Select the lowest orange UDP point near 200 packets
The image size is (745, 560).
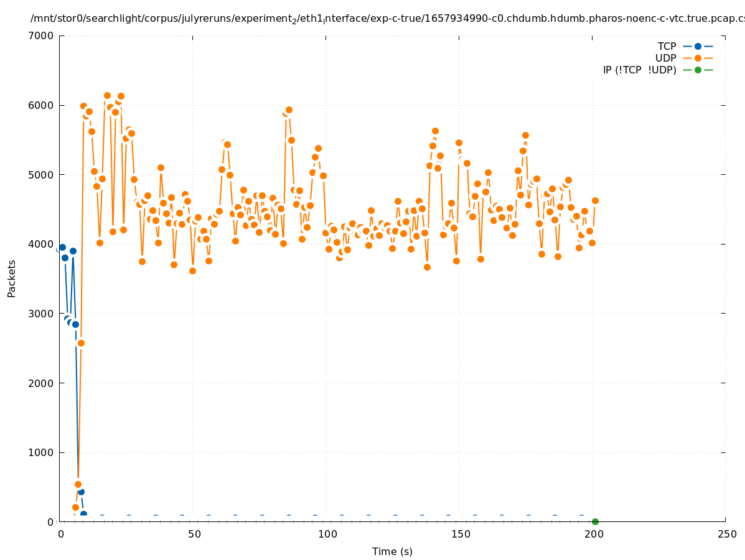click(75, 507)
